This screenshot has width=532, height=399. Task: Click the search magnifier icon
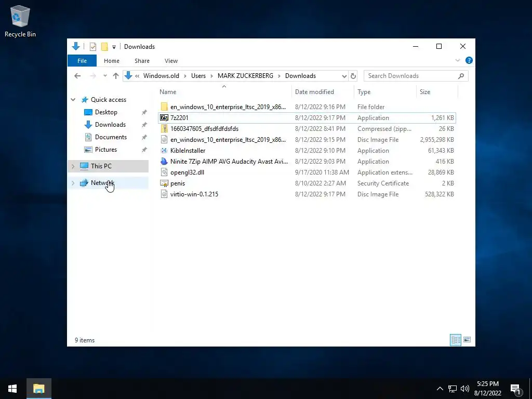point(461,76)
